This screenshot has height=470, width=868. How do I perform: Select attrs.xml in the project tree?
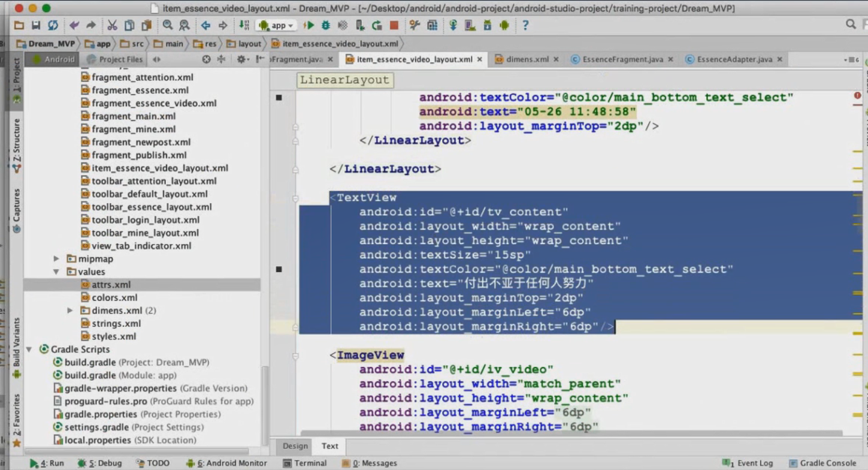coord(142,285)
